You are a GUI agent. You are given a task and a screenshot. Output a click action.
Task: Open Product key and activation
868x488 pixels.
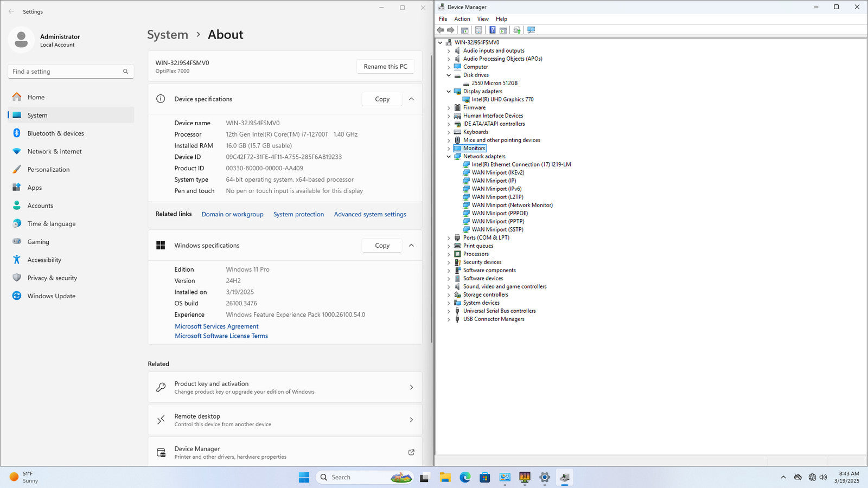285,387
